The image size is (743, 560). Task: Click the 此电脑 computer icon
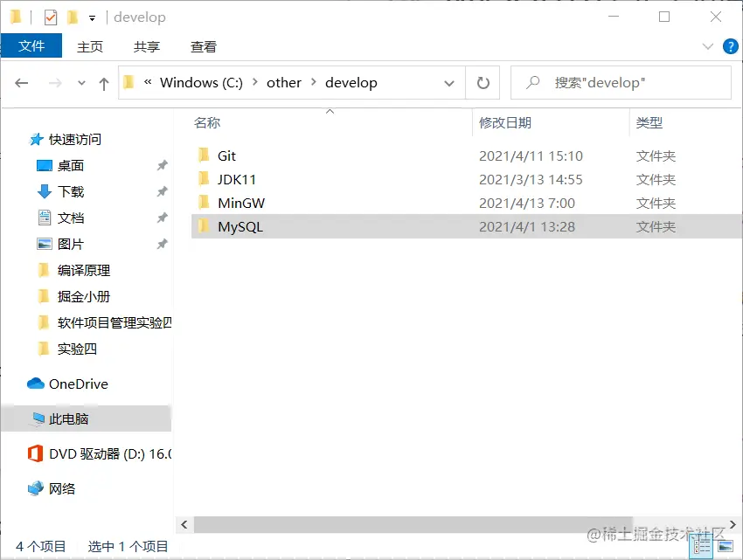click(x=38, y=418)
